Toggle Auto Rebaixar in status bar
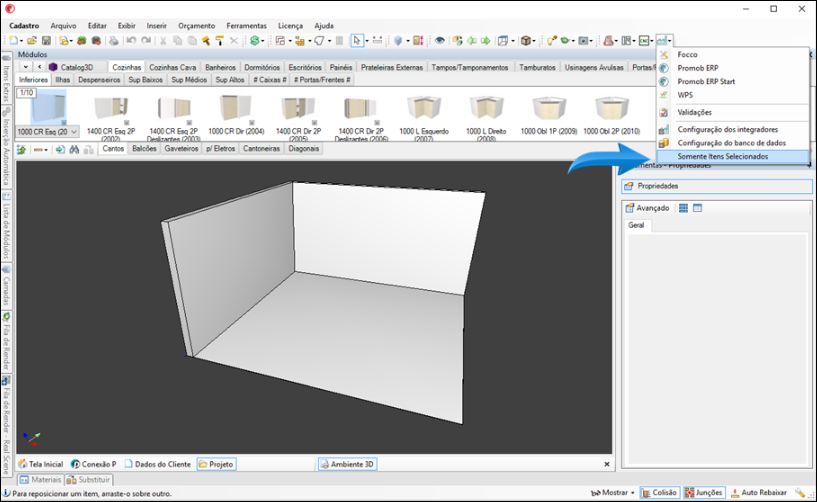 [x=759, y=492]
